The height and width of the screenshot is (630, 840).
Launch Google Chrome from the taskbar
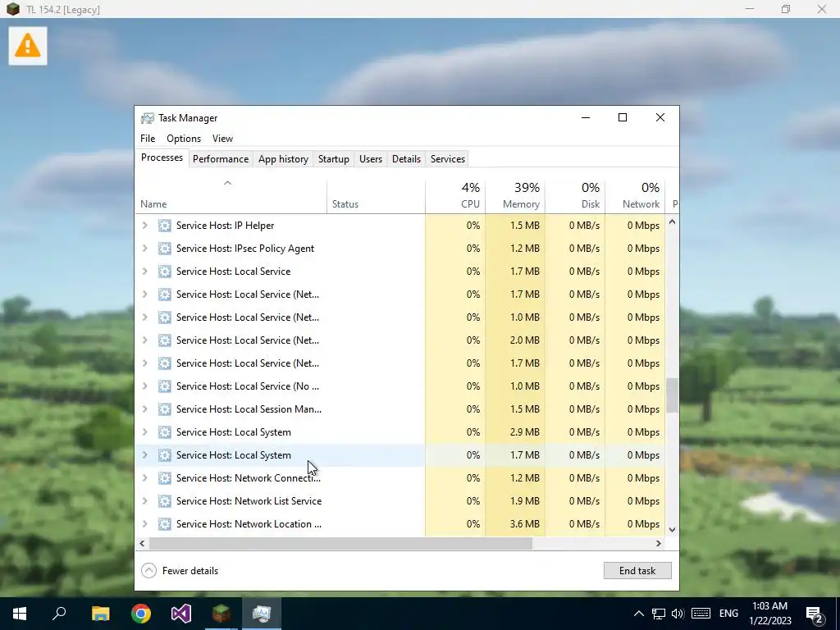point(141,614)
